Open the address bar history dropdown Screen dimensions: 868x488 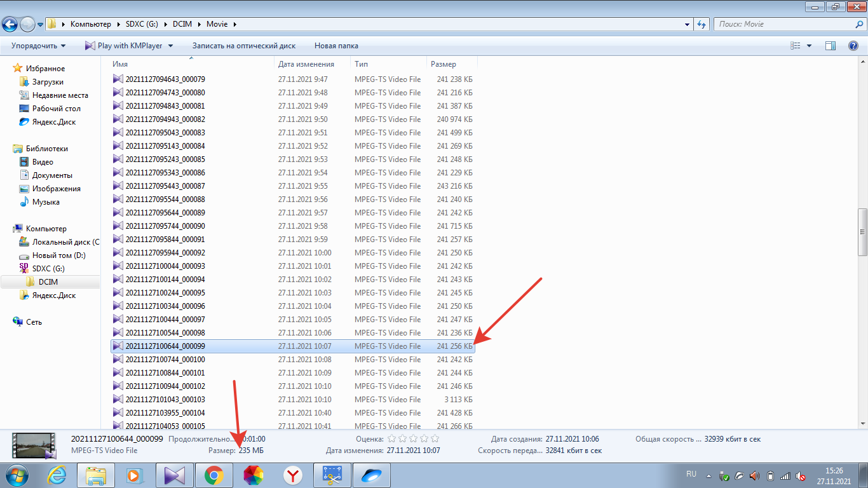[688, 24]
